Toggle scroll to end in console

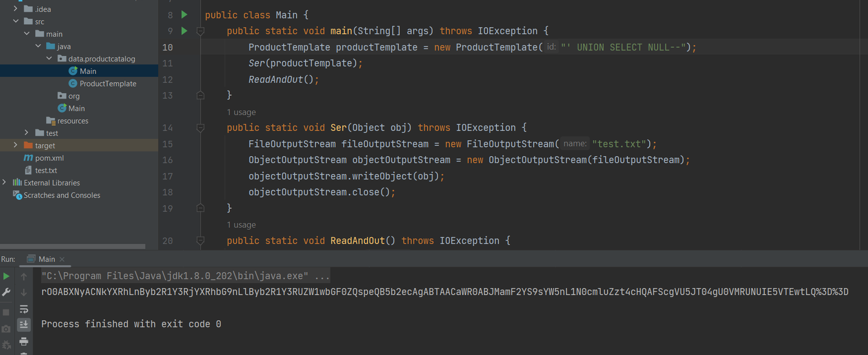[24, 325]
